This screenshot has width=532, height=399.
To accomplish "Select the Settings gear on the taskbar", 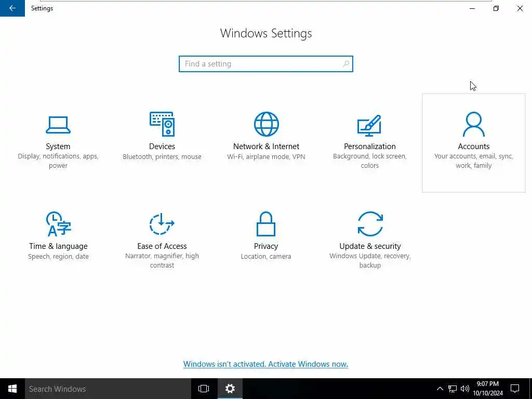I will tap(230, 389).
